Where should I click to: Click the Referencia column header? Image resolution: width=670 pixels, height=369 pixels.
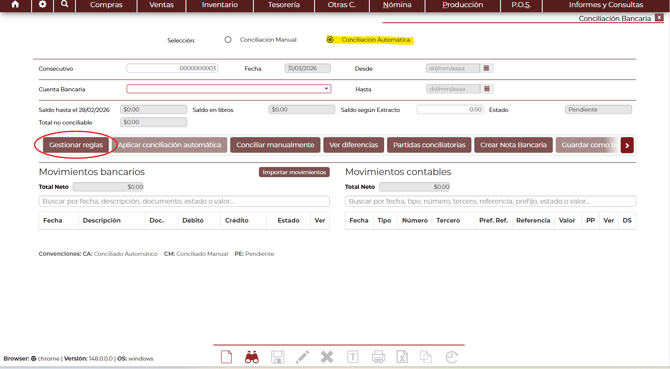(533, 220)
